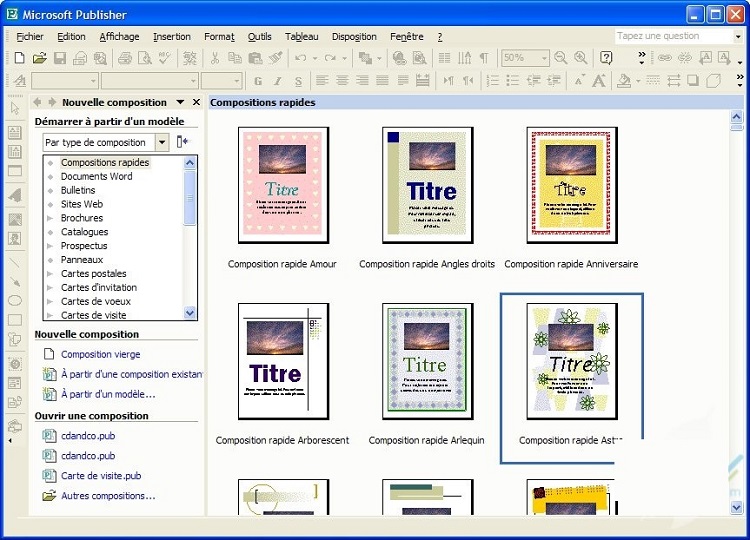Click the Decrease font size icon
Screen dimensions: 750x540
[579, 81]
